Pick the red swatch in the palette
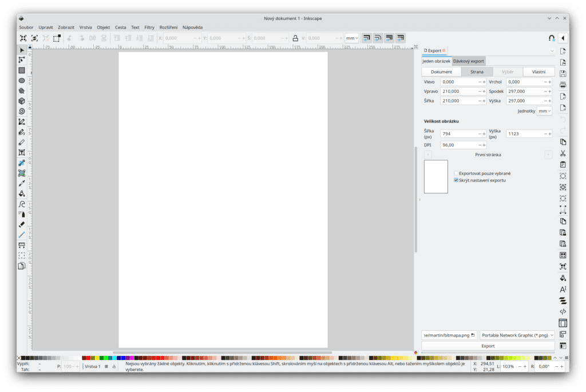This screenshot has width=586, height=392. pyautogui.click(x=88, y=358)
